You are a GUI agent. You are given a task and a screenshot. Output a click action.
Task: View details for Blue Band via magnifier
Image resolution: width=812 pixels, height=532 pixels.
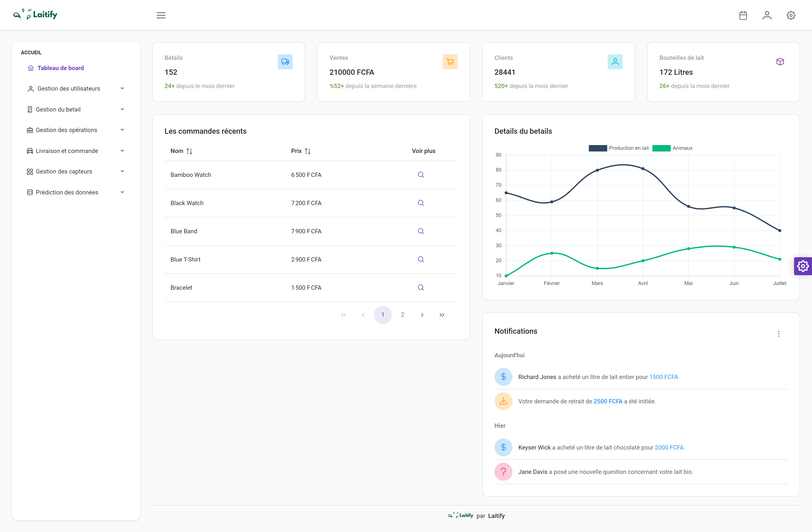[x=421, y=231]
